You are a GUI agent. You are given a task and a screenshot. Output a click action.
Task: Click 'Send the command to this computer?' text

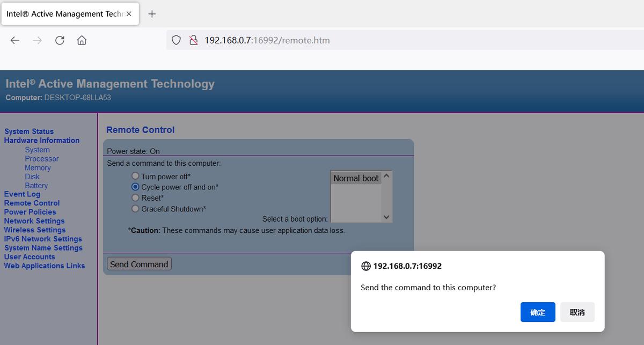428,288
